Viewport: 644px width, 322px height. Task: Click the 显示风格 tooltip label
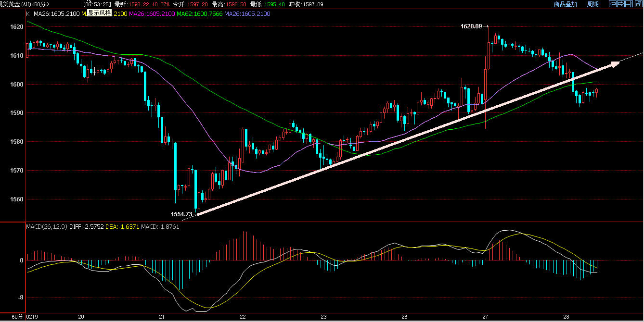coord(99,13)
